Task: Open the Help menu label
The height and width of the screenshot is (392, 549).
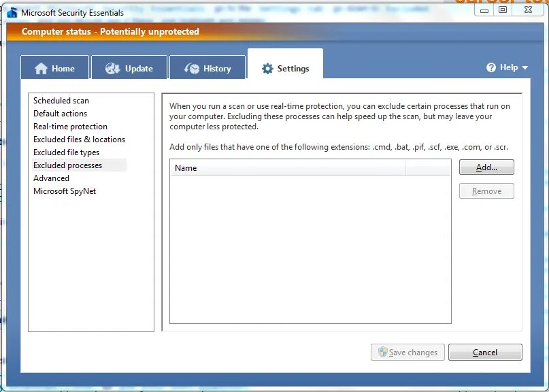Action: click(509, 67)
